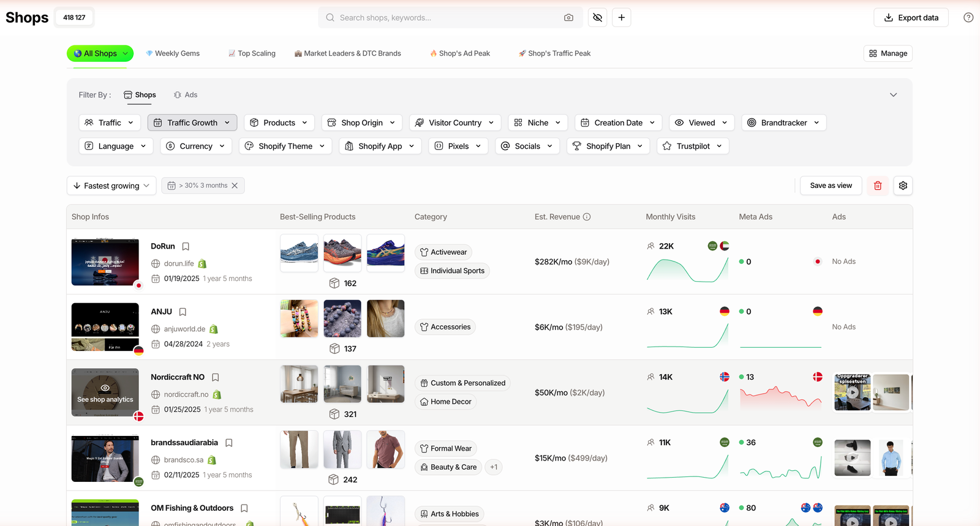This screenshot has width=980, height=526.
Task: Click the camera image-search icon
Action: 568,18
